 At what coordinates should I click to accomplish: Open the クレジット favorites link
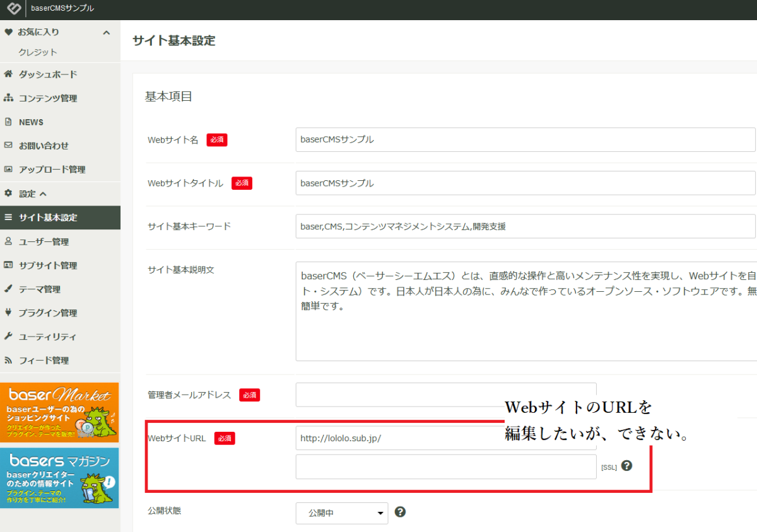pos(38,52)
